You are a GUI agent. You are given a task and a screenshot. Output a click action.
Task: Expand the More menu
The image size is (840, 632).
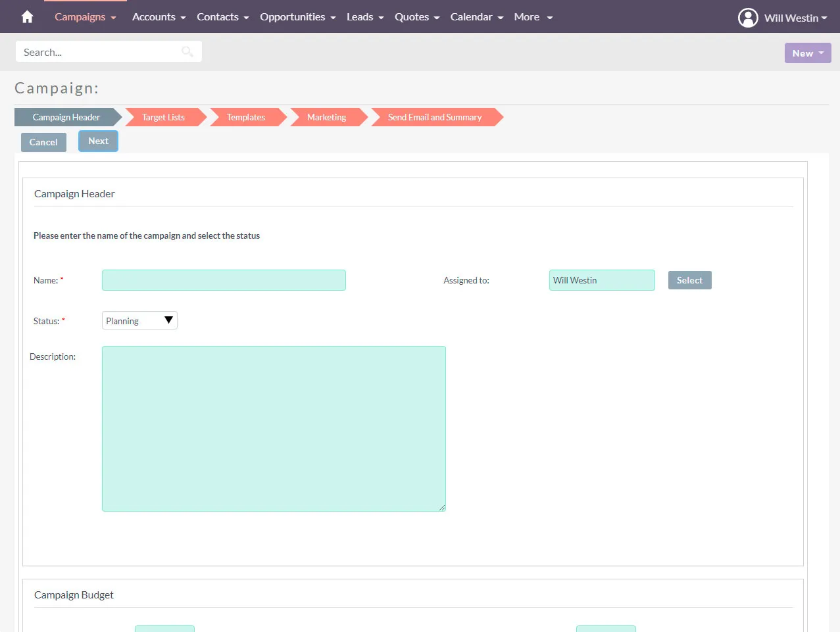533,17
